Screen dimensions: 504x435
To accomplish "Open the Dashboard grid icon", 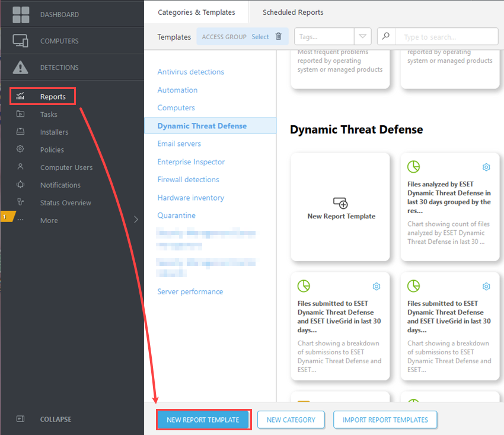I will [21, 14].
